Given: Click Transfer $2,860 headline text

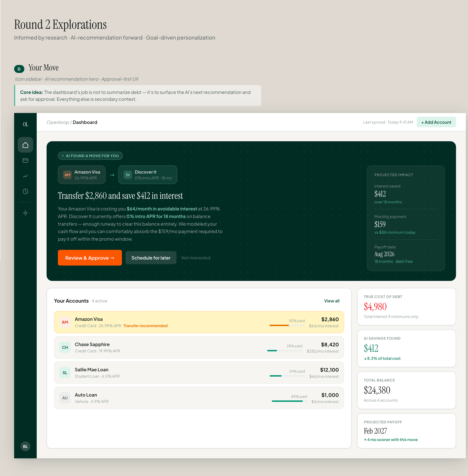Looking at the screenshot, I should point(120,196).
